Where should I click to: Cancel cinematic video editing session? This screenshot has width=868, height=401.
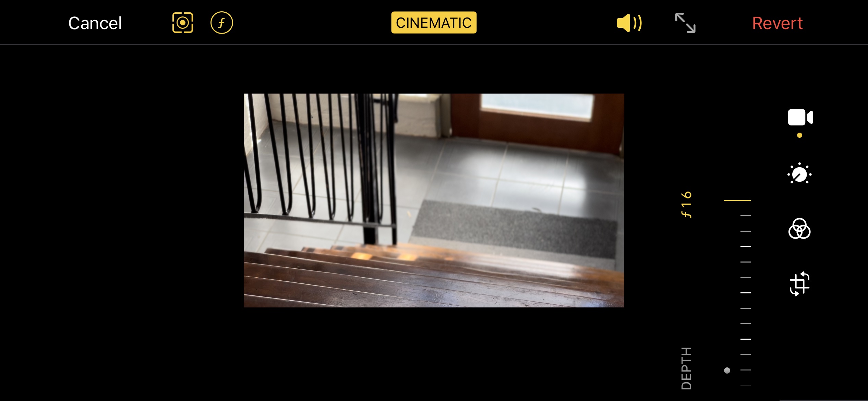[x=95, y=23]
